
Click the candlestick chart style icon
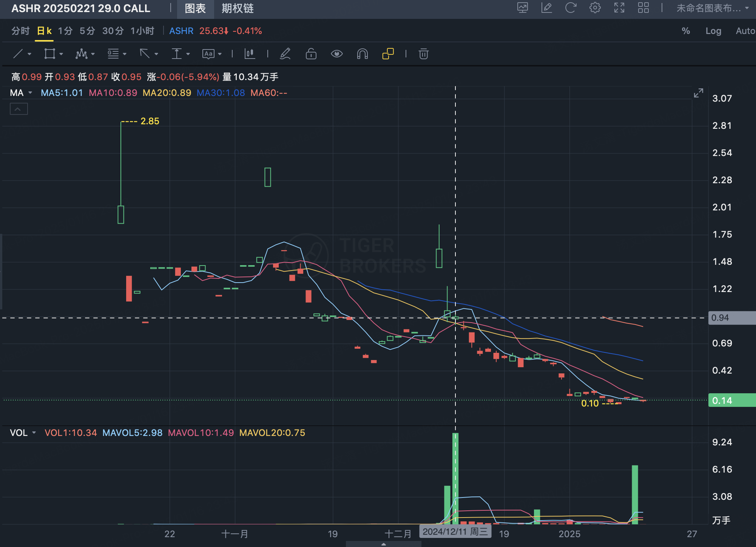pos(250,54)
